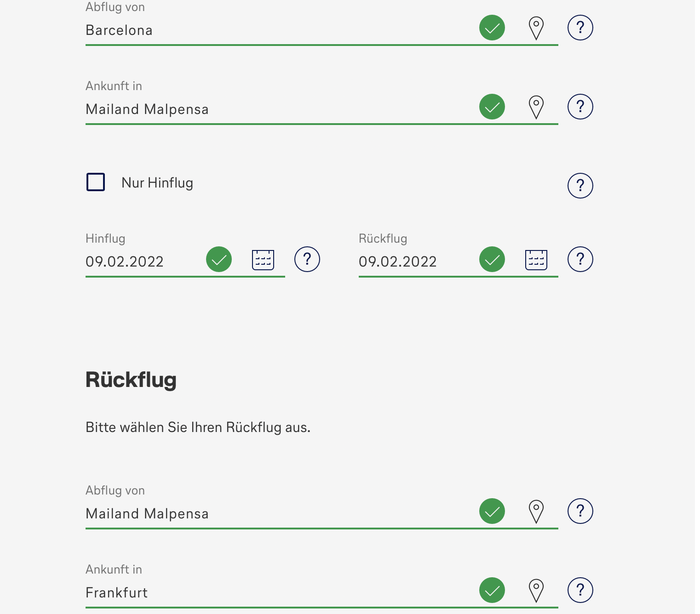Click return flight Mailand Malpensa departure field
This screenshot has width=700, height=614.
coord(276,514)
